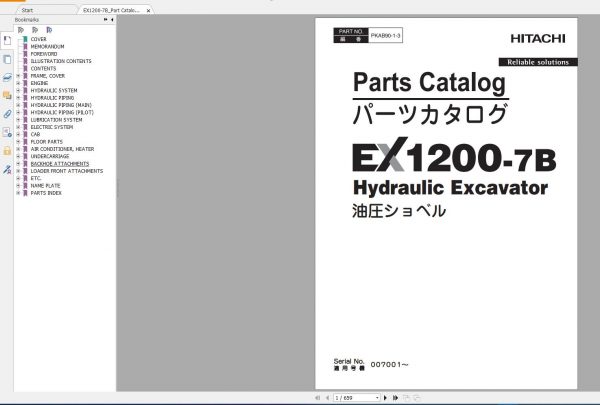This screenshot has width=600, height=405.
Task: Expand the ELECTRIC SYSTEM bookmark
Action: point(18,127)
